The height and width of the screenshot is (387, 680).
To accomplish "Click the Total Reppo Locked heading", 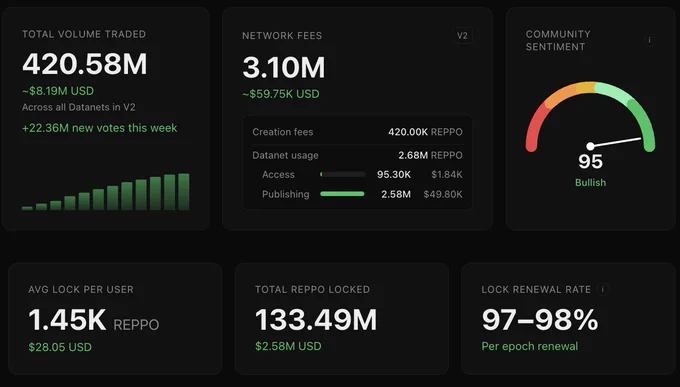I will click(x=313, y=289).
